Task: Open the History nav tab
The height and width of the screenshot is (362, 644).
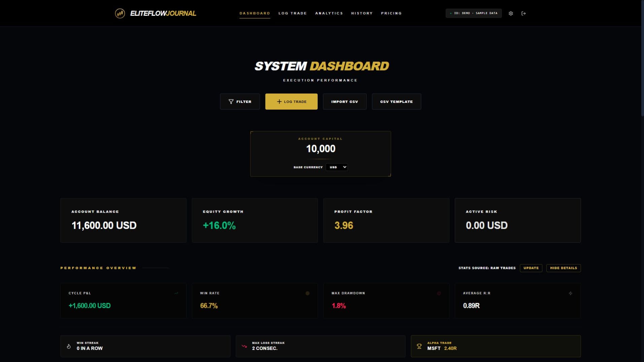Action: click(x=362, y=13)
